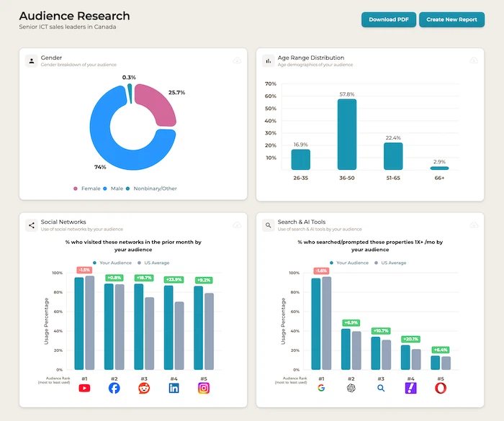
Task: Click the cloud download icon on Gender card
Action: tap(236, 61)
